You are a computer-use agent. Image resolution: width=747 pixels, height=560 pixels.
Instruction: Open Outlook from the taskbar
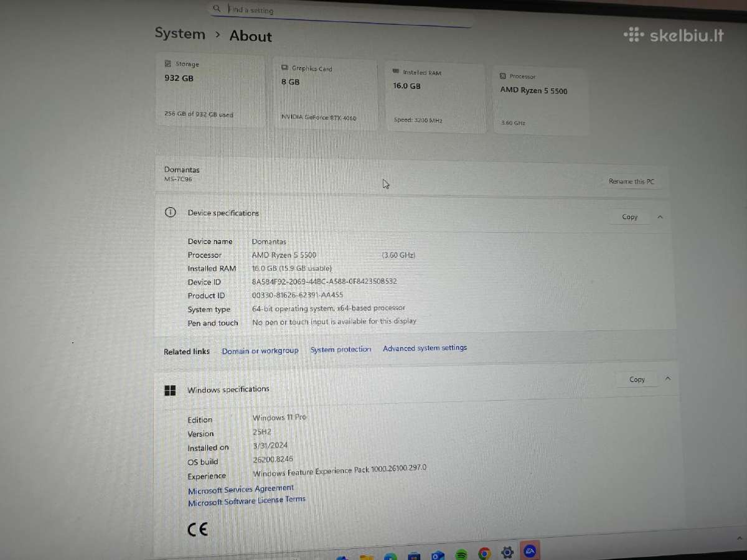coord(438,555)
